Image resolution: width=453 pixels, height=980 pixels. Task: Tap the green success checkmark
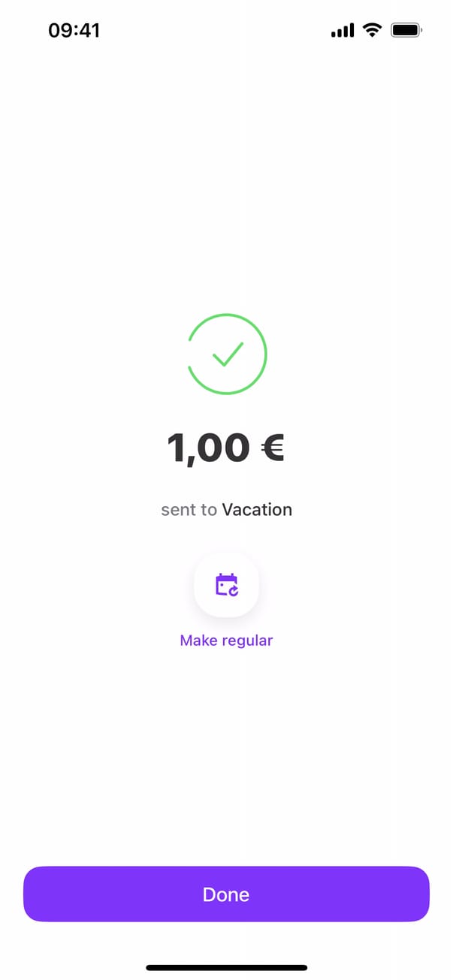point(227,354)
